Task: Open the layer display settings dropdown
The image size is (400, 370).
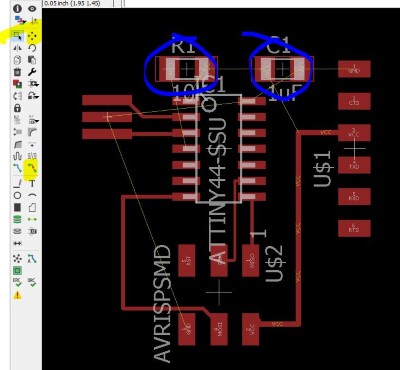Action: [x=19, y=21]
